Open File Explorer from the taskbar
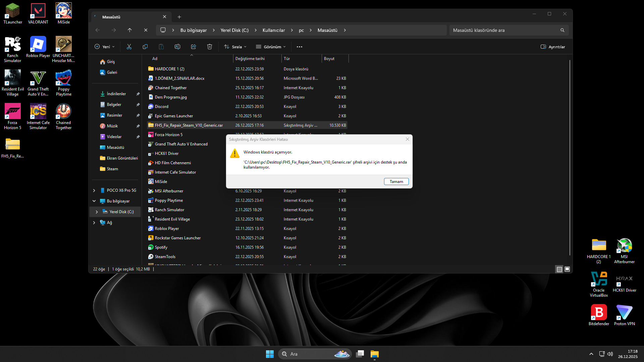644x362 pixels. pyautogui.click(x=375, y=354)
